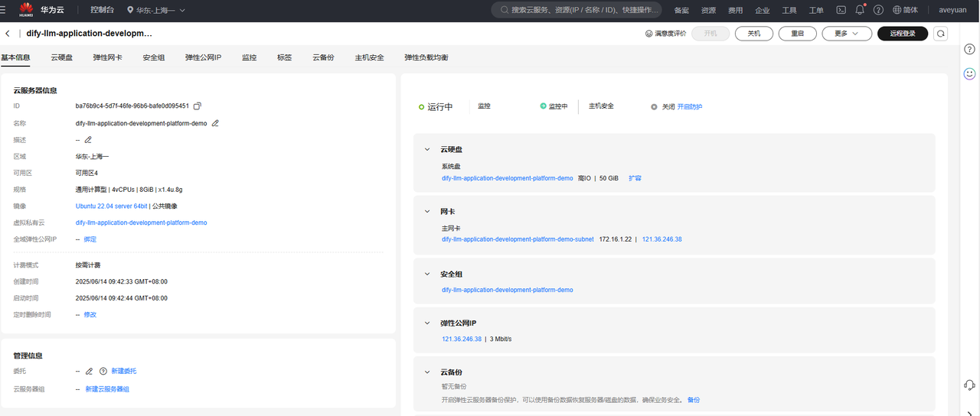The height and width of the screenshot is (416, 980).
Task: Collapse the 网卡 section
Action: pos(427,211)
